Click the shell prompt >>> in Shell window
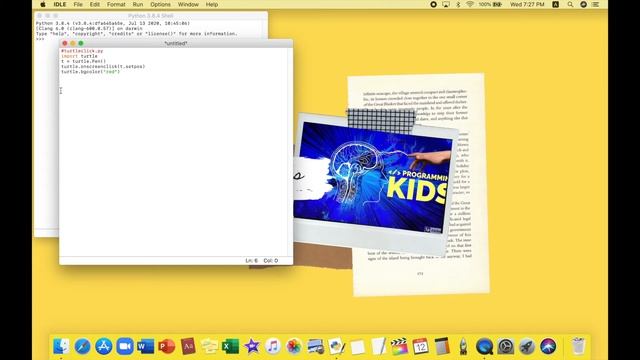The image size is (640, 360). click(x=40, y=39)
